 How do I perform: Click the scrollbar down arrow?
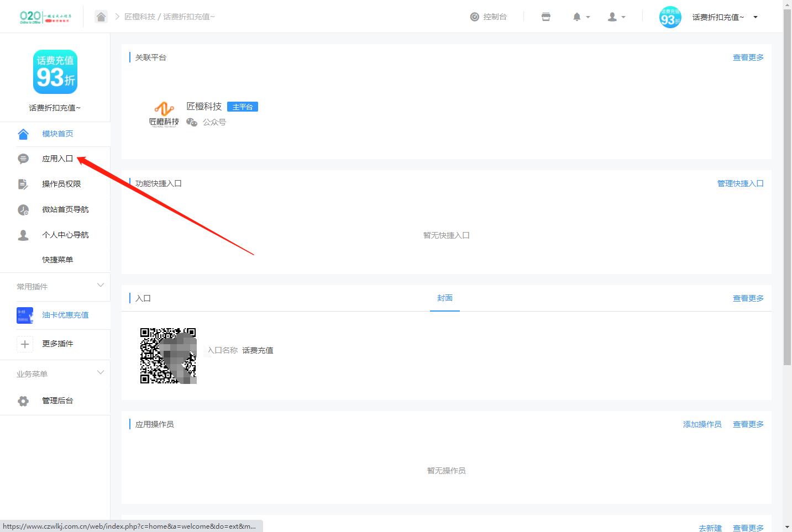(x=788, y=528)
